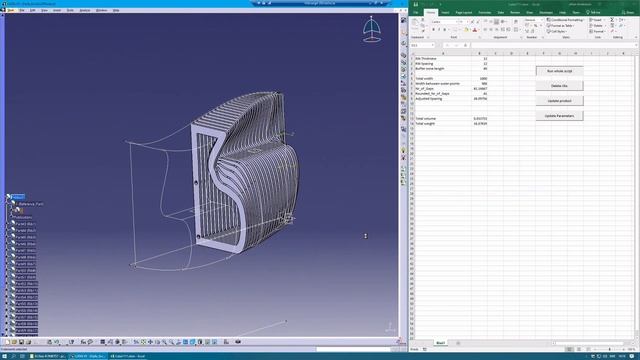Click the 3D compass in CATIA viewport

371,29
